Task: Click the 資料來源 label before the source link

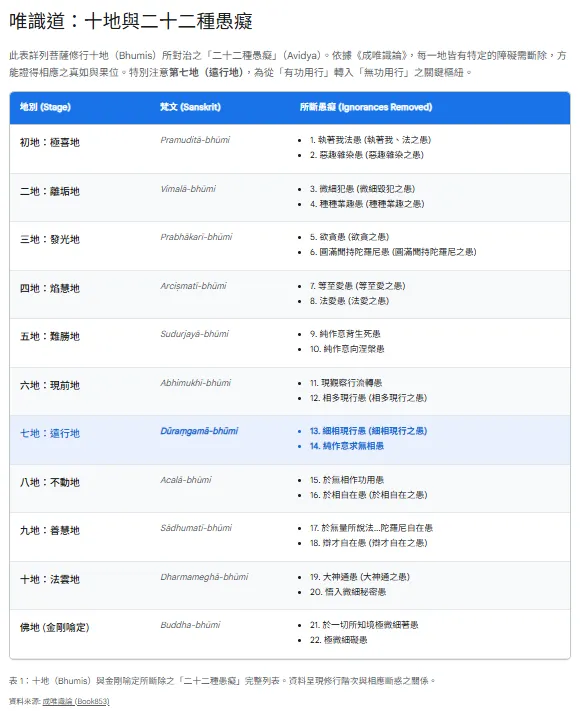Action: point(25,701)
